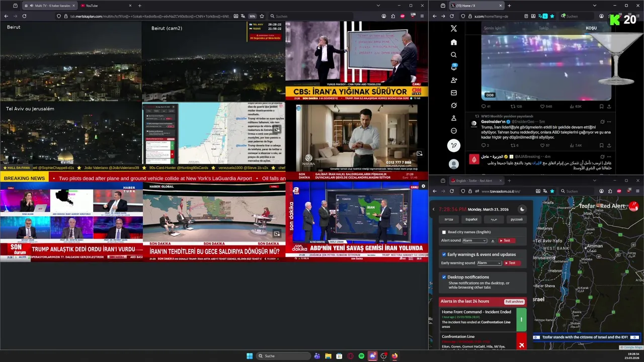Image resolution: width=644 pixels, height=362 pixels.
Task: Open new tab in Multi TV window
Action: pyautogui.click(x=140, y=6)
